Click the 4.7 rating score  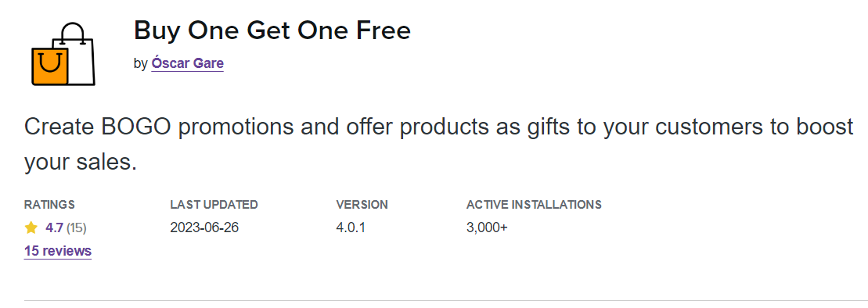click(54, 227)
